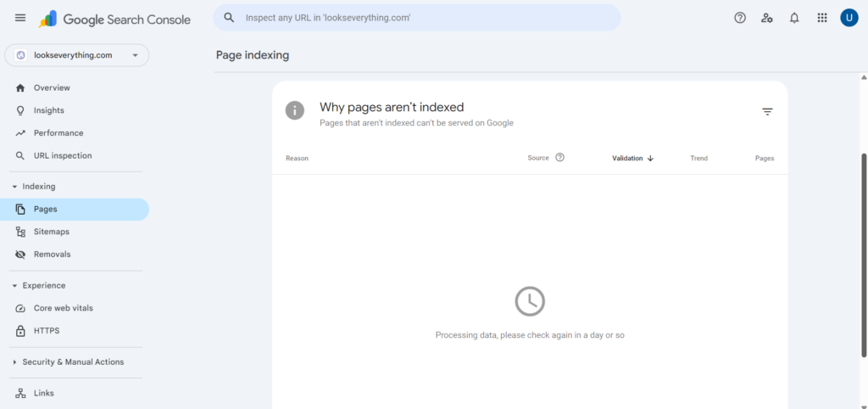This screenshot has height=409, width=868.
Task: Open the lookseverything.com property dropdown
Action: pyautogui.click(x=76, y=55)
